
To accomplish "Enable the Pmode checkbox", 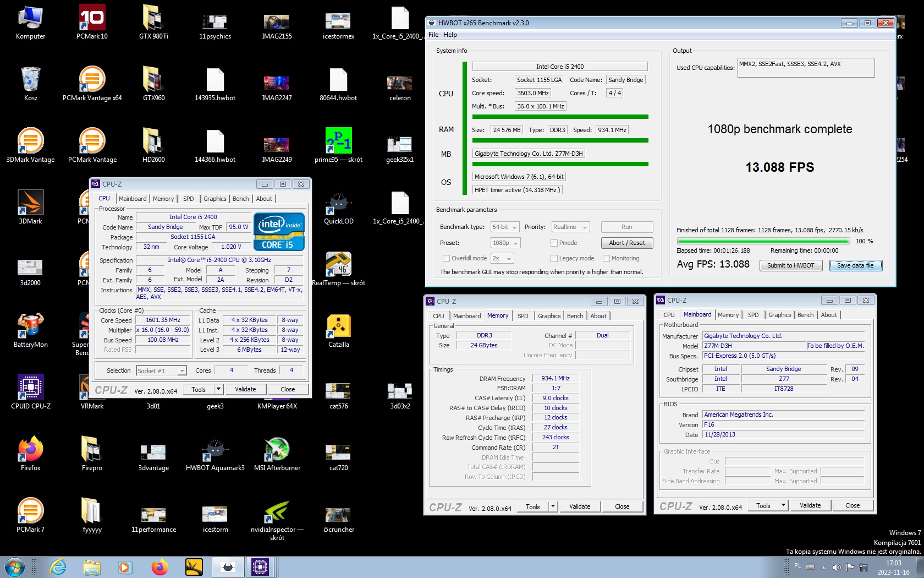I will pos(554,243).
